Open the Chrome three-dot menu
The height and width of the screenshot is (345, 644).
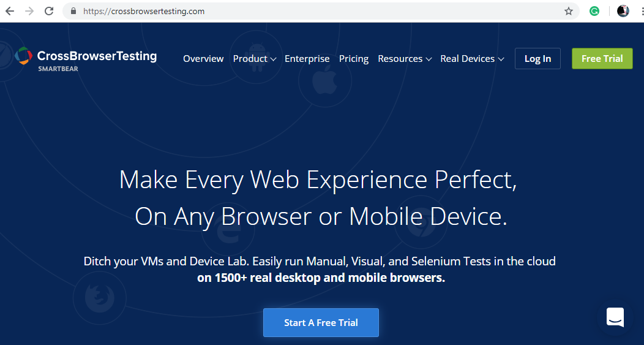point(642,11)
